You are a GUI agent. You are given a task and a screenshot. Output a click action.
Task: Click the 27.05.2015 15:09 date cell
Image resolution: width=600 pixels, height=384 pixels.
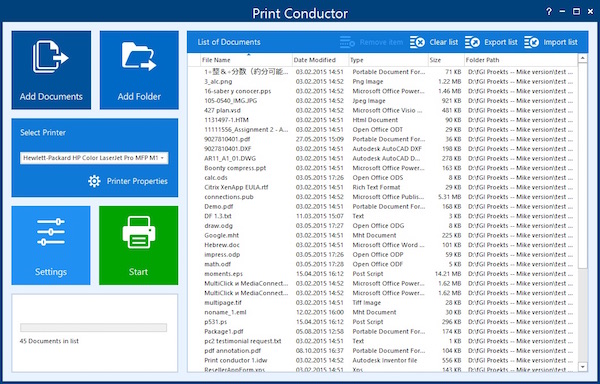(x=320, y=139)
